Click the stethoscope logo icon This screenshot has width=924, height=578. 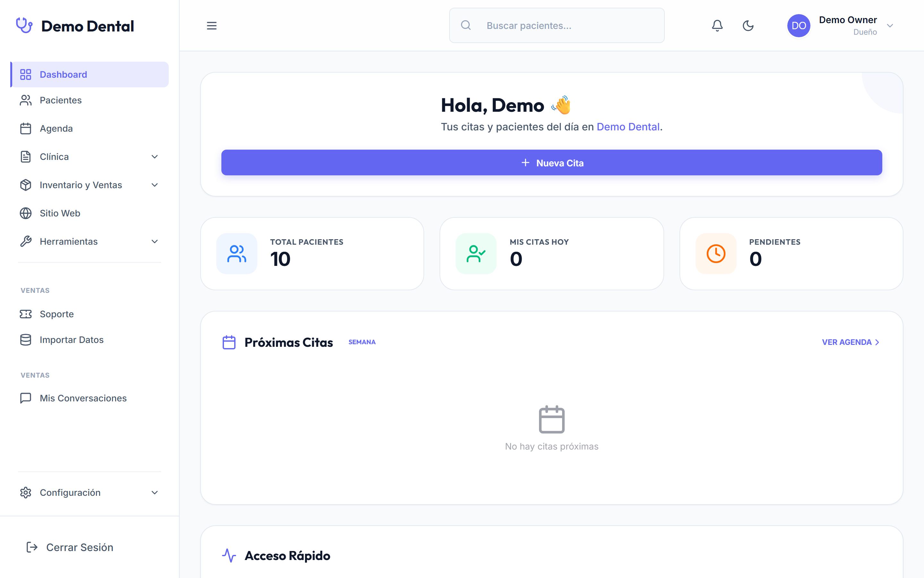click(24, 25)
